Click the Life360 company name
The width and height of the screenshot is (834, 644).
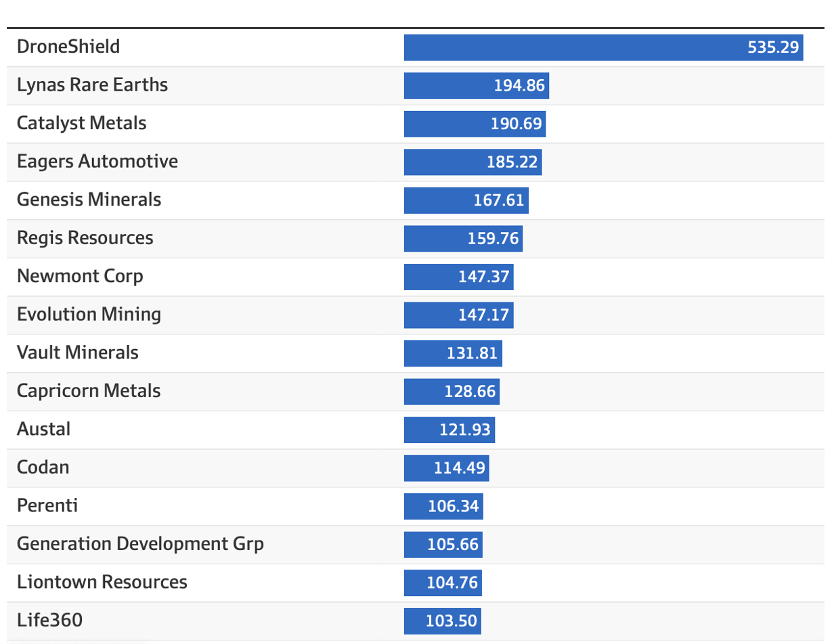[49, 620]
